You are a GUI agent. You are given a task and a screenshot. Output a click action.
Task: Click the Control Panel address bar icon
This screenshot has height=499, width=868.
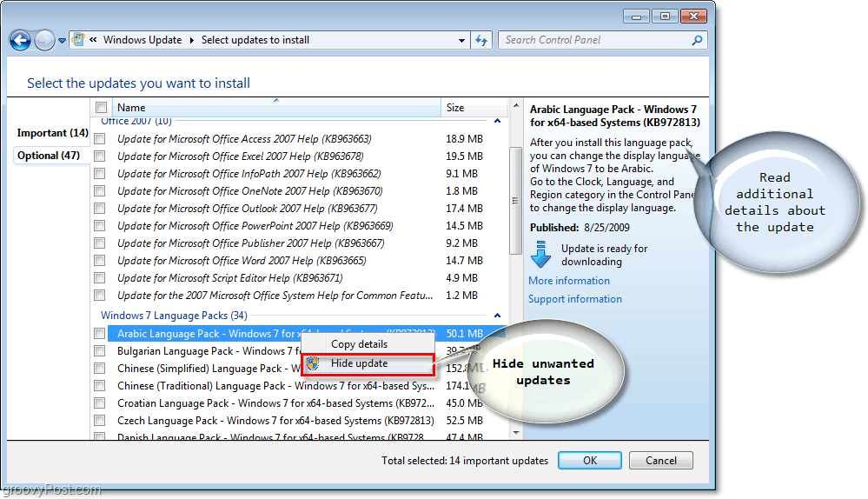[x=78, y=40]
